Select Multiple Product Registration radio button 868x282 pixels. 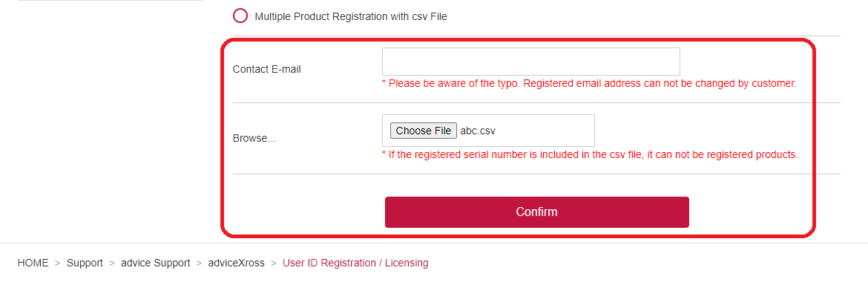(240, 16)
